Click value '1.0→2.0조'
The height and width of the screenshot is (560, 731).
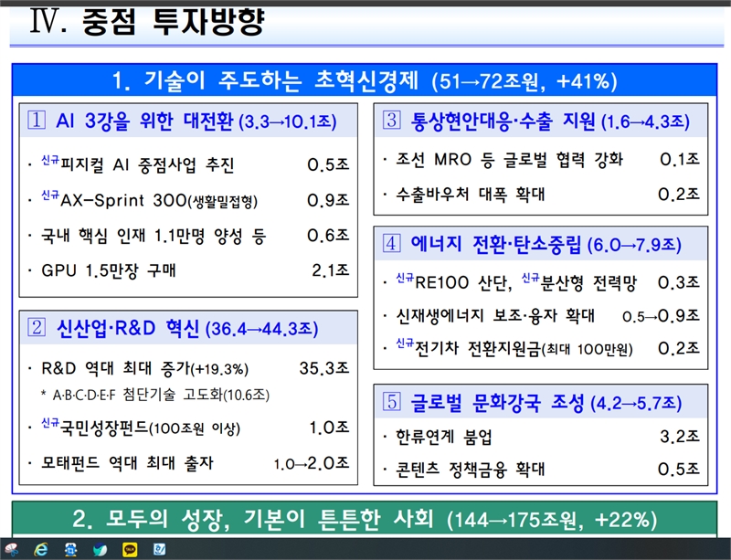(312, 463)
